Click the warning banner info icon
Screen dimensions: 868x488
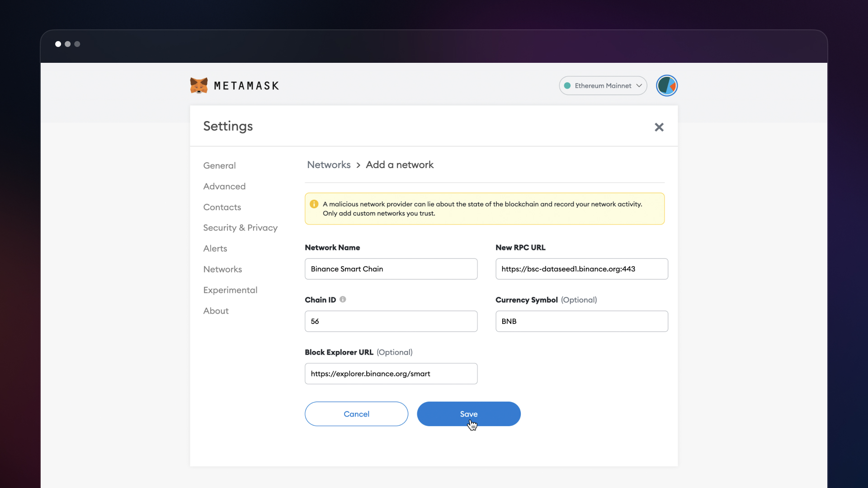pyautogui.click(x=314, y=204)
